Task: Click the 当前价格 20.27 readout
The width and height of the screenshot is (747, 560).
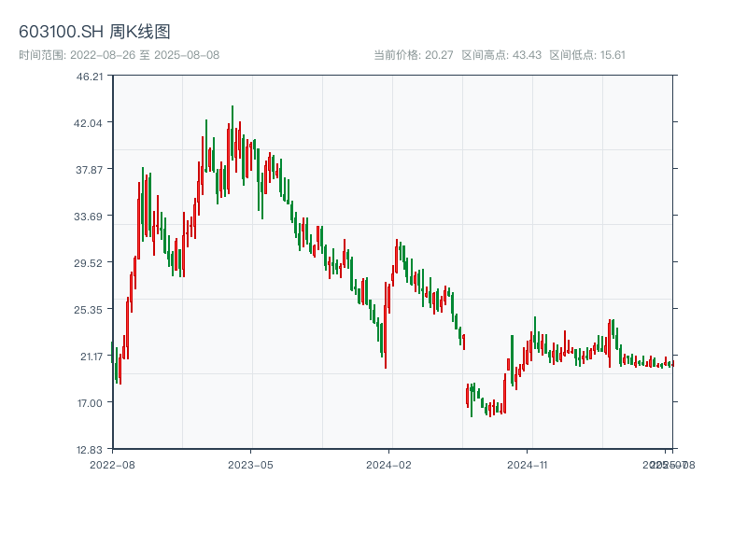Action: 413,55
